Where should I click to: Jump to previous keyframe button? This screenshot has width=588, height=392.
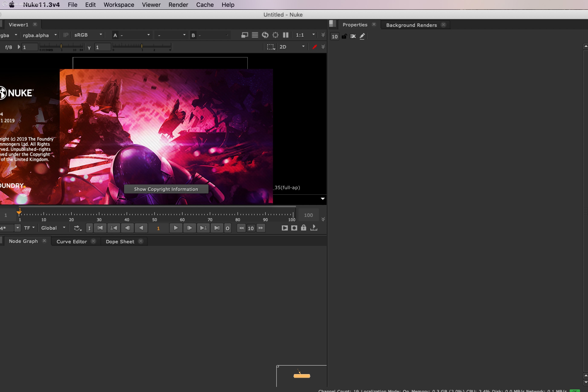114,228
